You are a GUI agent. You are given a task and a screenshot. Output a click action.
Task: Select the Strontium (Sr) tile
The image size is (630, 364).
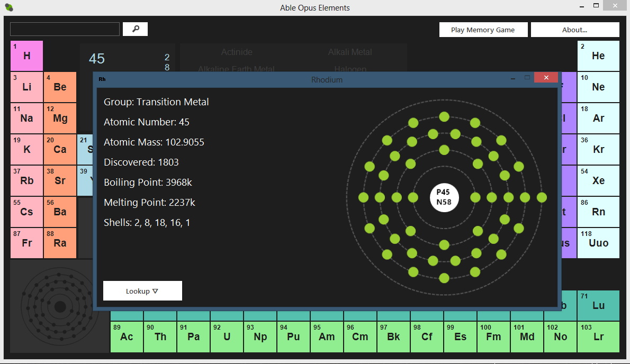(x=60, y=180)
